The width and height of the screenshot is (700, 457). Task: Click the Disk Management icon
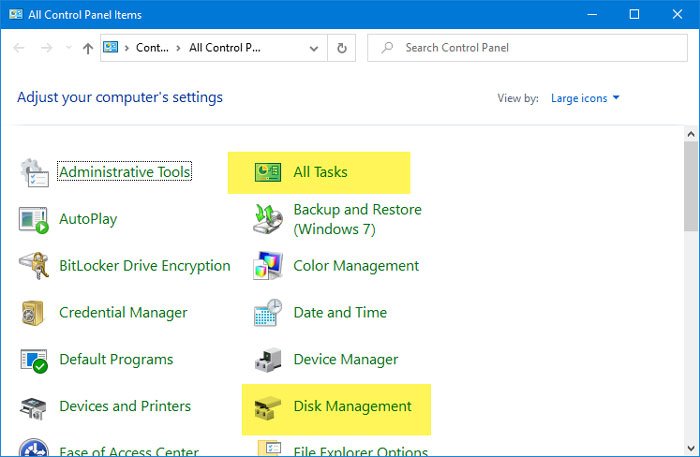267,408
